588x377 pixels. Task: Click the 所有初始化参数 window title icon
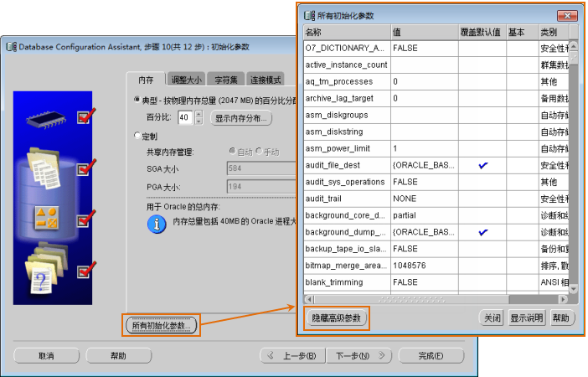(x=310, y=15)
